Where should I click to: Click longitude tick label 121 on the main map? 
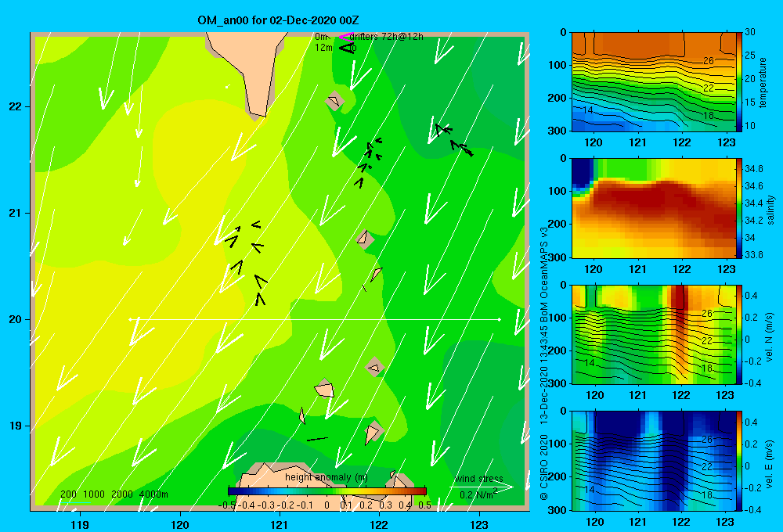tap(280, 524)
